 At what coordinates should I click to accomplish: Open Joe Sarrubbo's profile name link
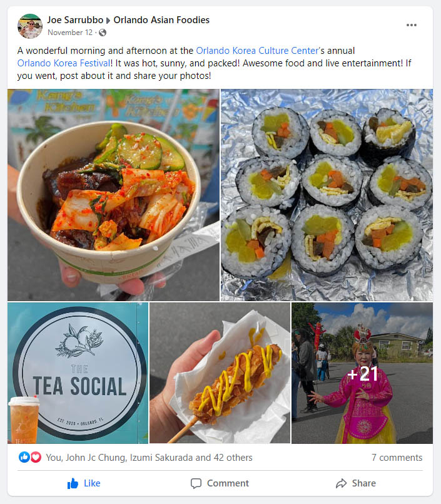[x=75, y=20]
